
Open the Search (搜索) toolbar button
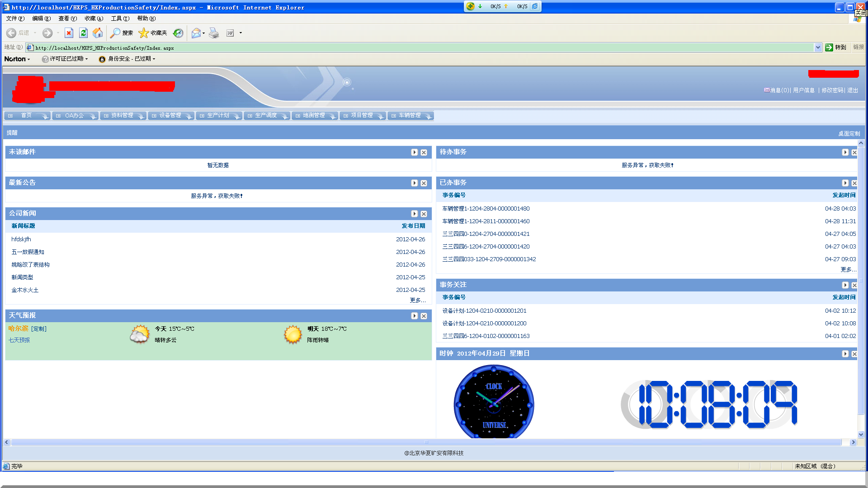pos(122,33)
